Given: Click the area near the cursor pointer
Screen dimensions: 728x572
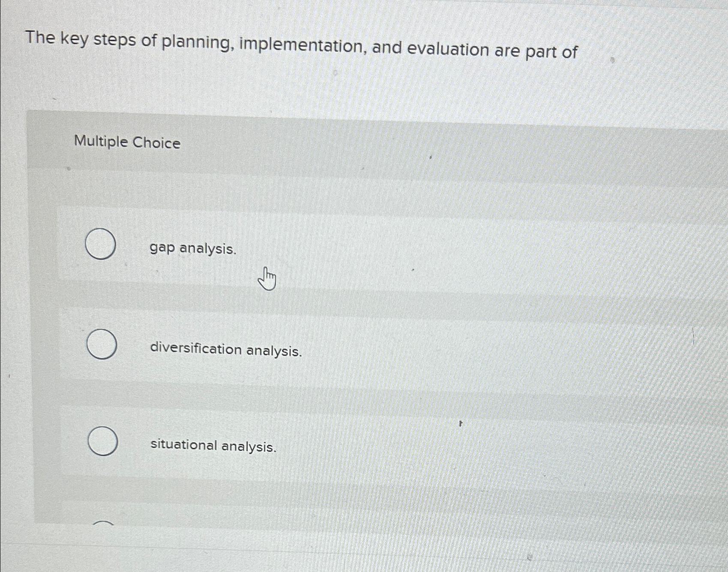Looking at the screenshot, I should 267,278.
